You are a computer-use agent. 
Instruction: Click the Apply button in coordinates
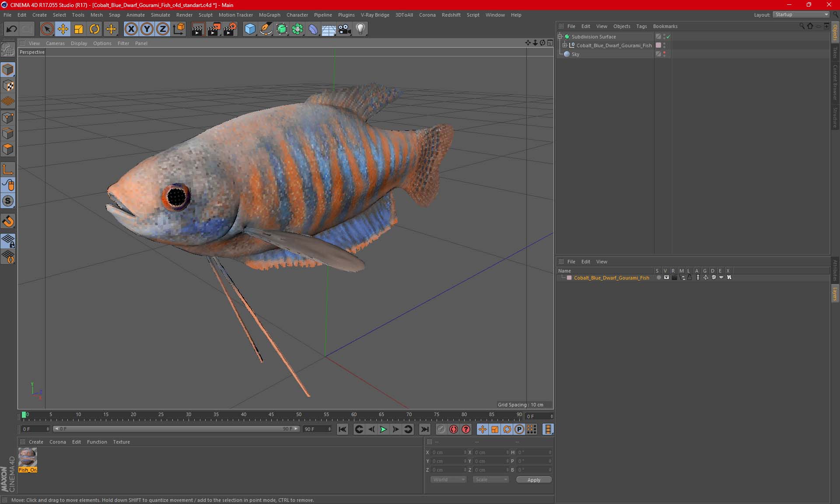tap(534, 480)
